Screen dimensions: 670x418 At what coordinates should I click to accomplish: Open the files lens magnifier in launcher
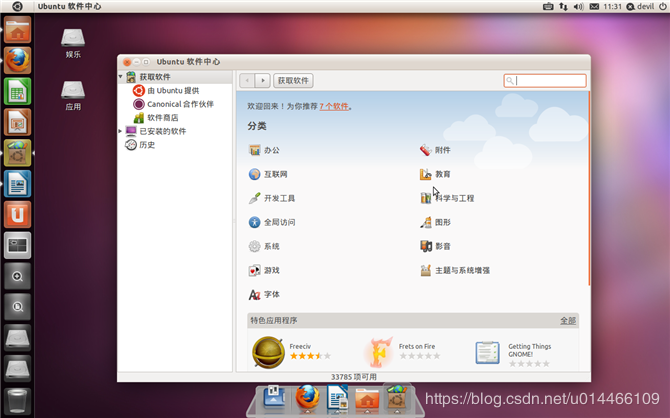pyautogui.click(x=18, y=307)
